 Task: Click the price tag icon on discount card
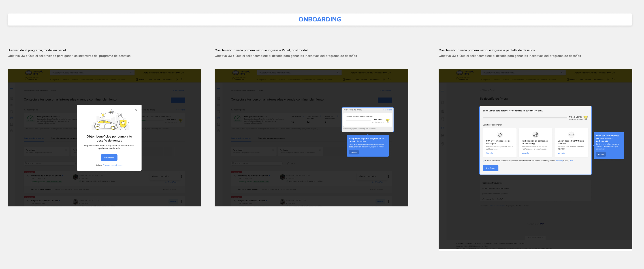coord(499,135)
